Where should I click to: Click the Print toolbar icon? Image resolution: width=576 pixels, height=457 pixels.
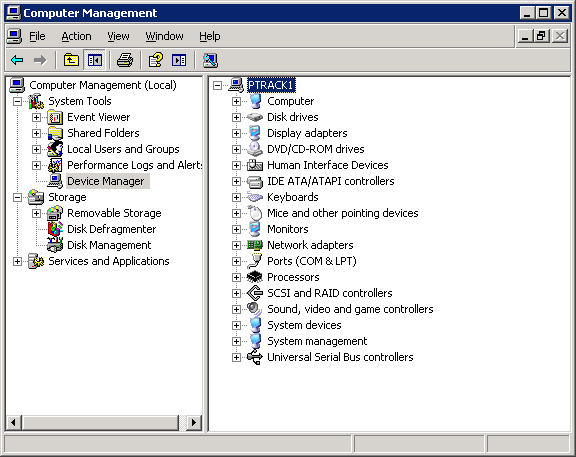125,60
